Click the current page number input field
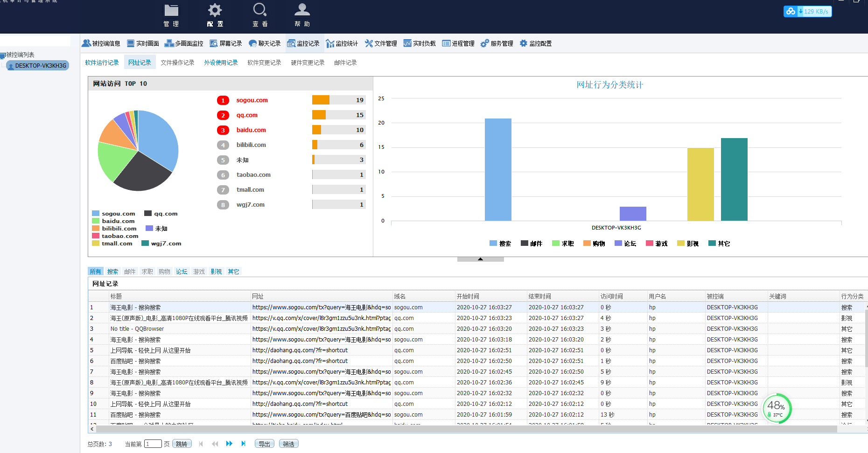The image size is (868, 453). point(153,444)
